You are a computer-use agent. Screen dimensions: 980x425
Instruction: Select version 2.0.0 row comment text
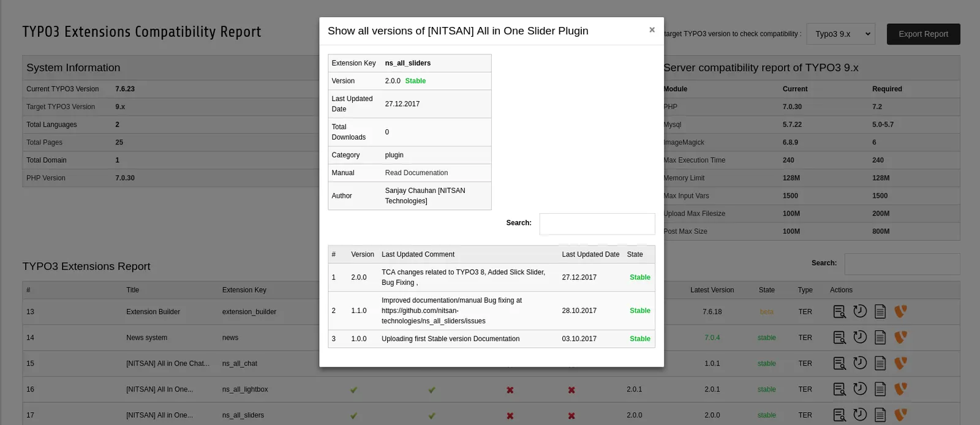(x=463, y=277)
